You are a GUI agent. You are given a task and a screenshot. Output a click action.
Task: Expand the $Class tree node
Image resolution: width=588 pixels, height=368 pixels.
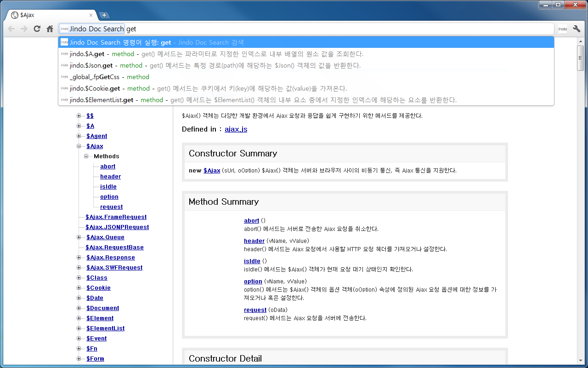[79, 278]
